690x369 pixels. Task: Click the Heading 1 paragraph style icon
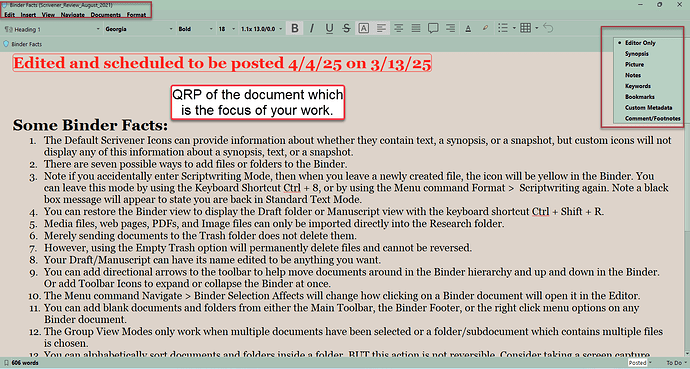pos(8,29)
